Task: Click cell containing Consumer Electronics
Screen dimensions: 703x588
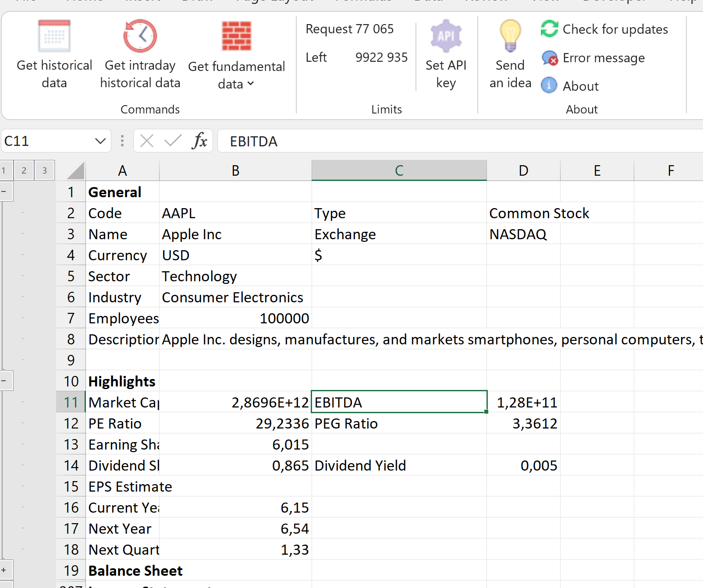Action: pos(235,297)
